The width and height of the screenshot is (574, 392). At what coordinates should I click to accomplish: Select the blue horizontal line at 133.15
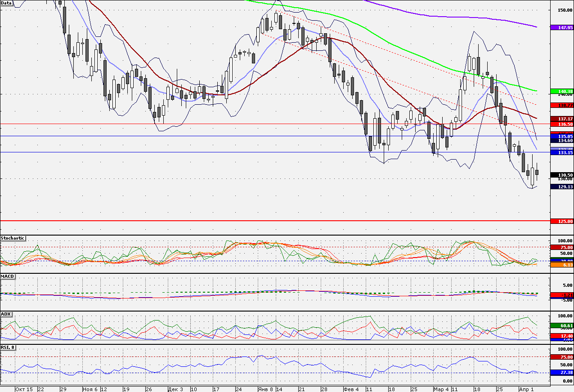275,152
